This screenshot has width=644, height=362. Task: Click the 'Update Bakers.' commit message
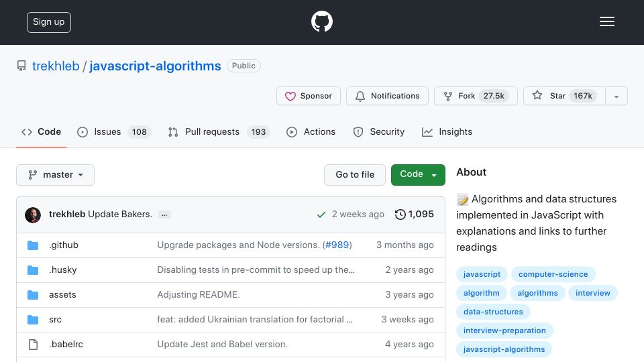click(x=120, y=215)
